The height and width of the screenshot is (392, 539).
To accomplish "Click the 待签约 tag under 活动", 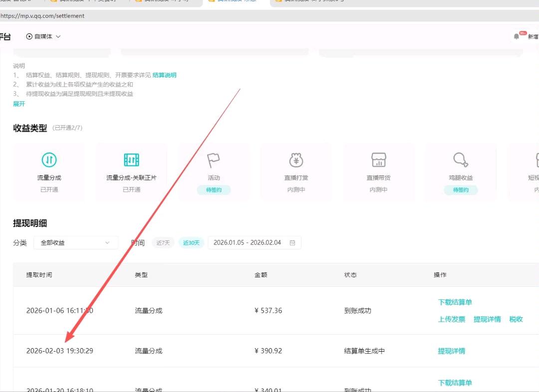I will [214, 190].
